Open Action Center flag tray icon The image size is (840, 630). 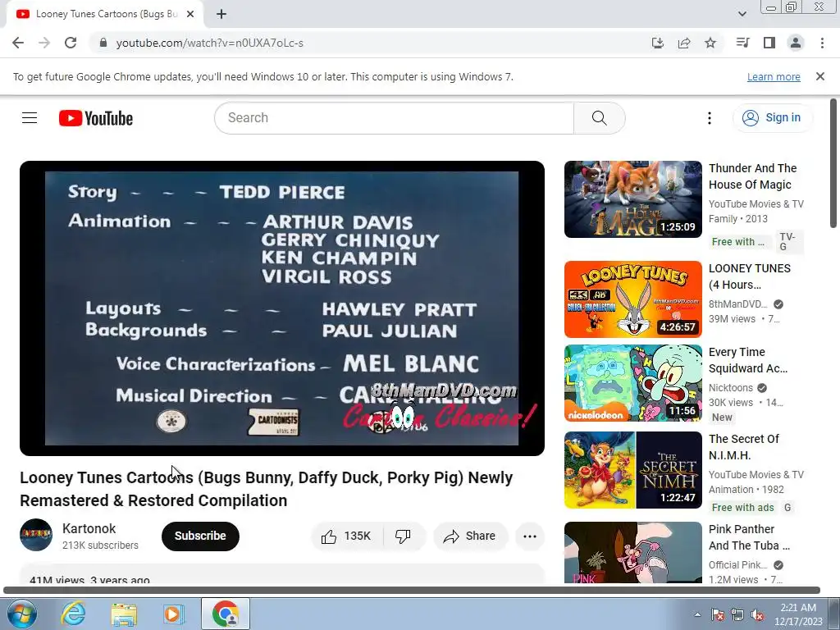[717, 614]
